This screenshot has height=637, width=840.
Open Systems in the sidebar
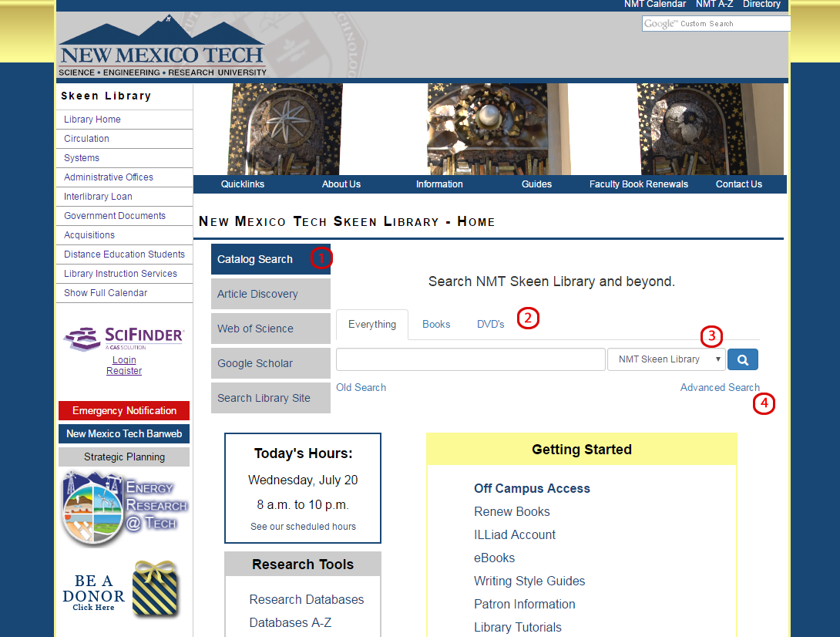(82, 157)
